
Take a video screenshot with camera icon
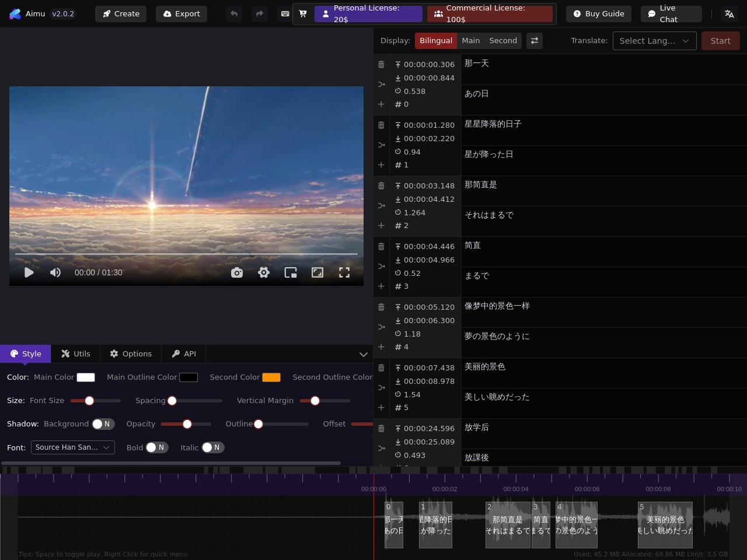tap(237, 272)
